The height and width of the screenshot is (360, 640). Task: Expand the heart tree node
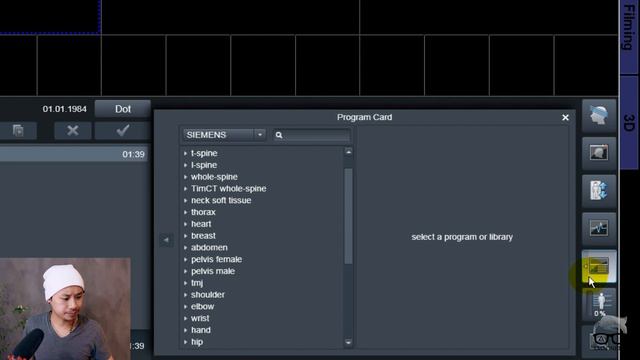click(x=185, y=224)
